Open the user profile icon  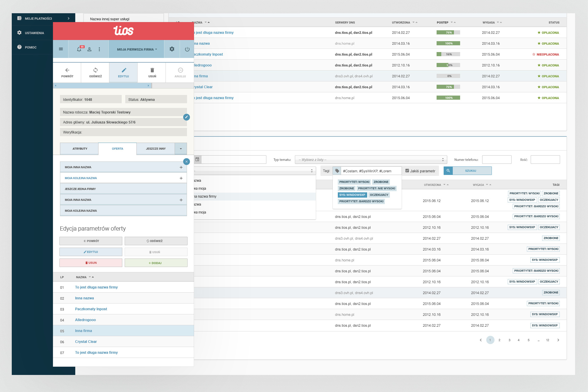89,49
